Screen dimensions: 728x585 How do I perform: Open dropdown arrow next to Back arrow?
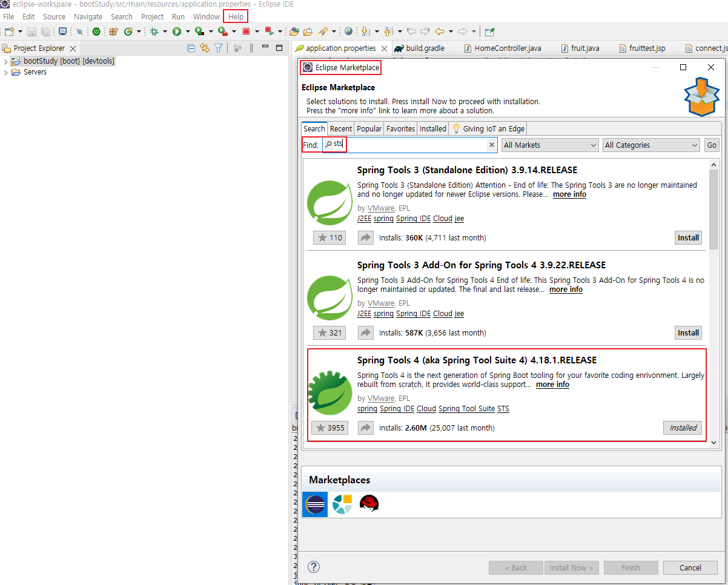451,31
